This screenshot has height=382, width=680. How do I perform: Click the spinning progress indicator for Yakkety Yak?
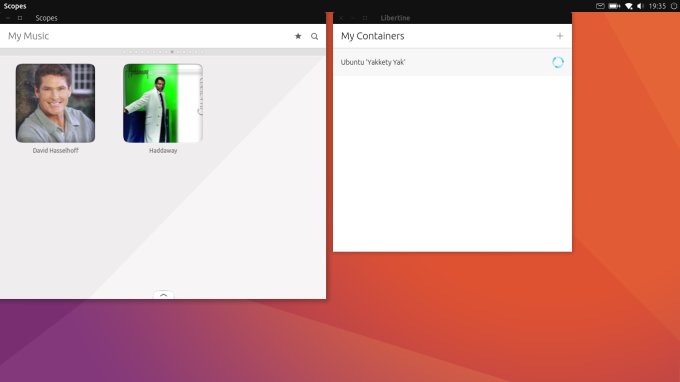tap(558, 62)
